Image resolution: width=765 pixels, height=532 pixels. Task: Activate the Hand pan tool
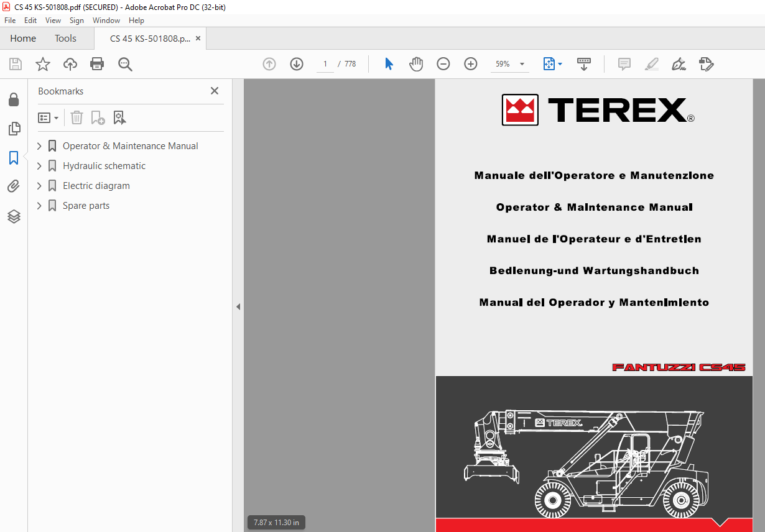416,64
